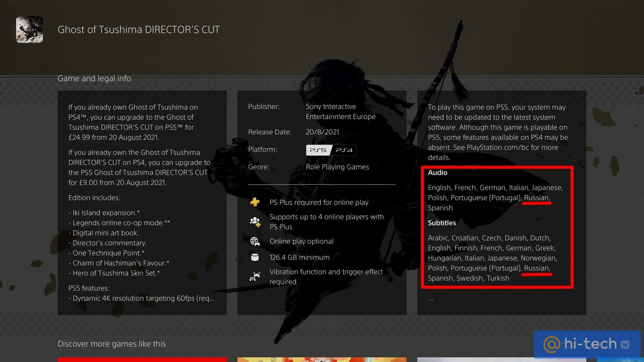The height and width of the screenshot is (362, 644).
Task: Click the storage disk icon beside 126.4 GB
Action: 255,257
